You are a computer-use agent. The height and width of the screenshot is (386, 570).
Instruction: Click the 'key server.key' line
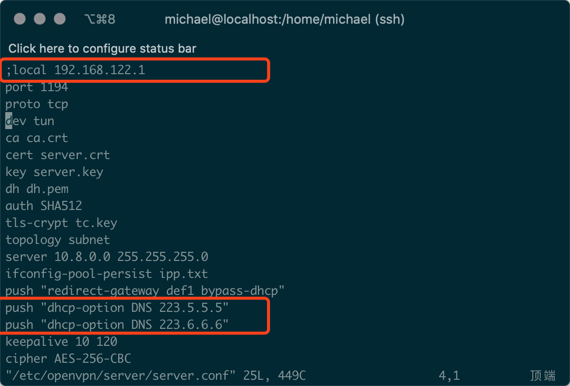tap(54, 172)
